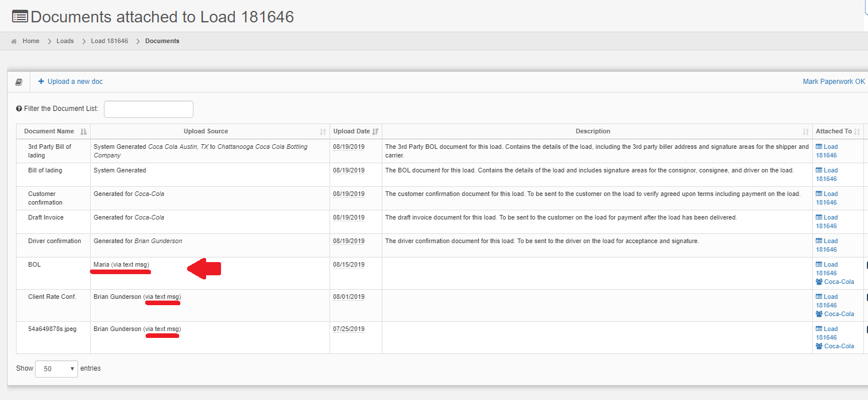Click Mark Paperwork OK link
868x400 pixels.
(x=834, y=82)
